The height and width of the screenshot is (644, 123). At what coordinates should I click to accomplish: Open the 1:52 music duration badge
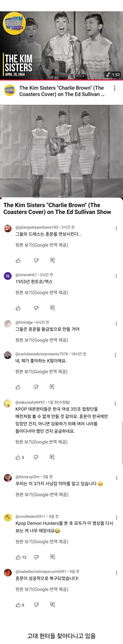point(113,74)
